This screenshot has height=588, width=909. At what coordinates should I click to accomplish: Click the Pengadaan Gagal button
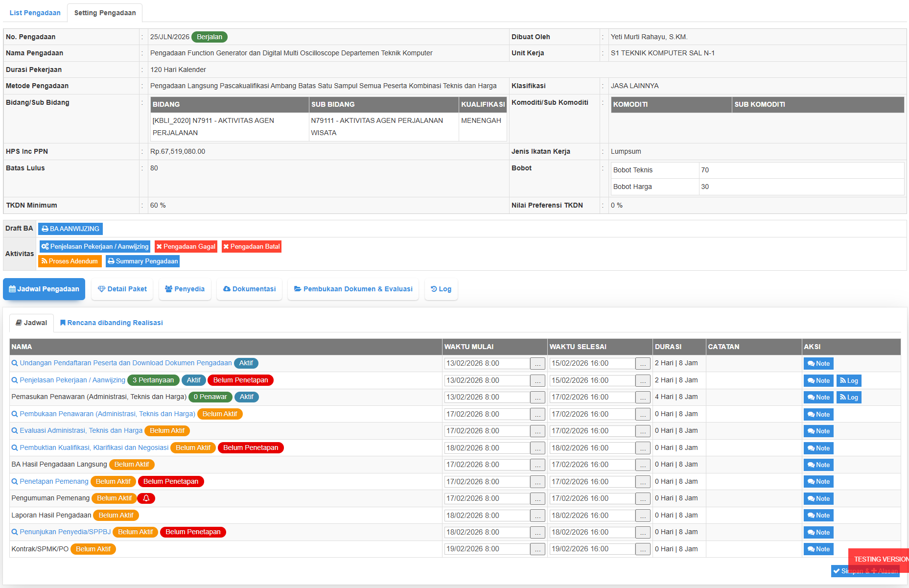point(186,247)
